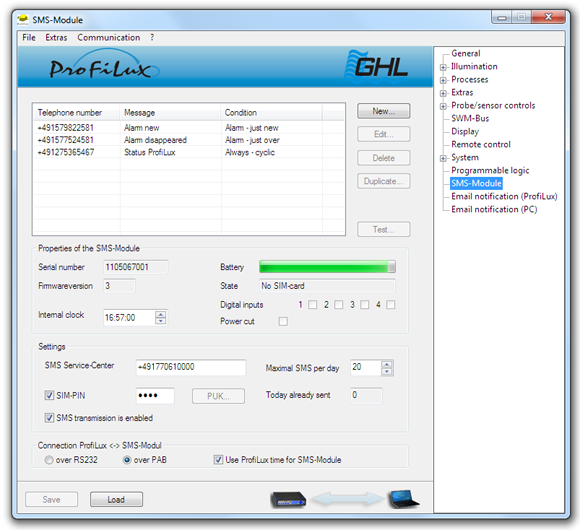Click the Maximal SMS per day field
This screenshot has width=580, height=530.
pyautogui.click(x=366, y=367)
